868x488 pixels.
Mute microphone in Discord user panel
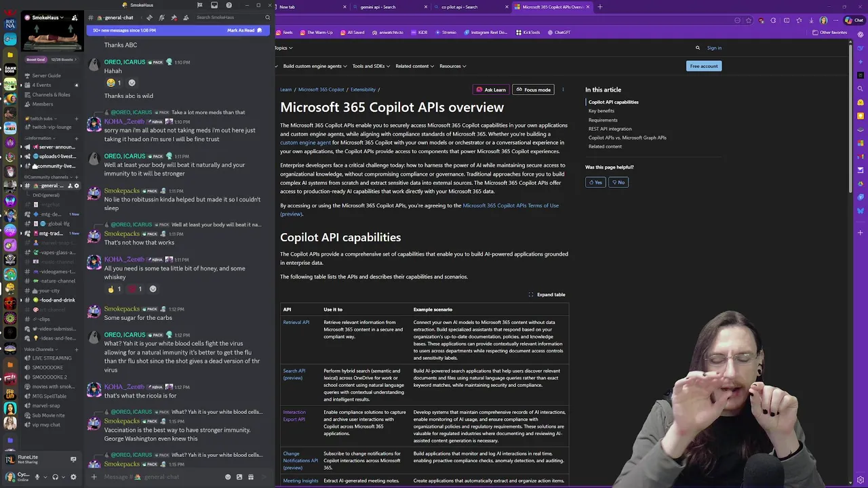pos(37,477)
